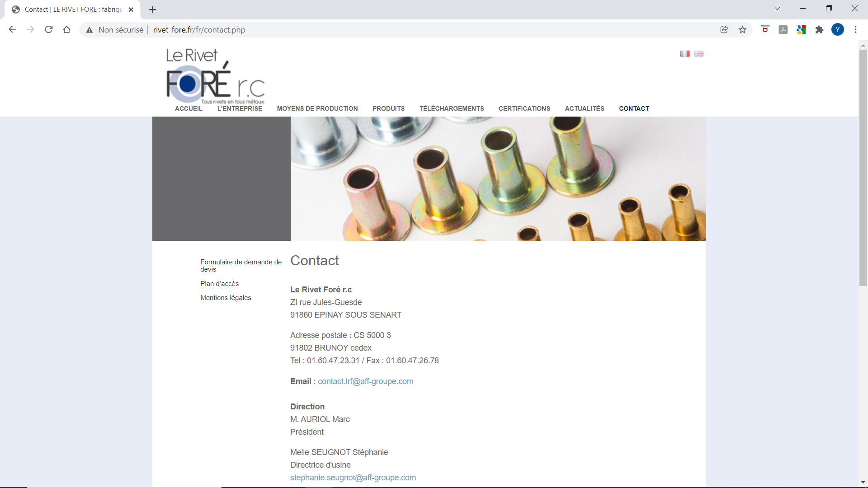Screen dimensions: 868x488
Task: Open the Chrome three-dot menu
Action: (x=855, y=30)
